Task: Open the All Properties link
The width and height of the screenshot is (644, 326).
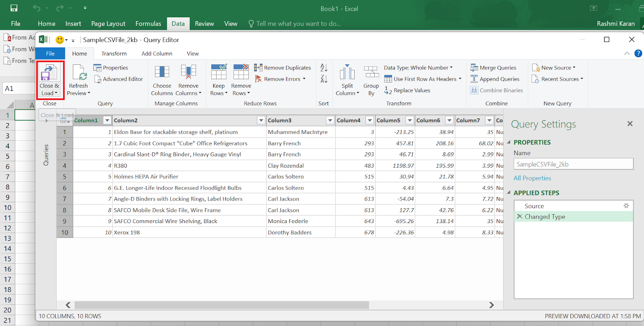Action: coord(532,178)
